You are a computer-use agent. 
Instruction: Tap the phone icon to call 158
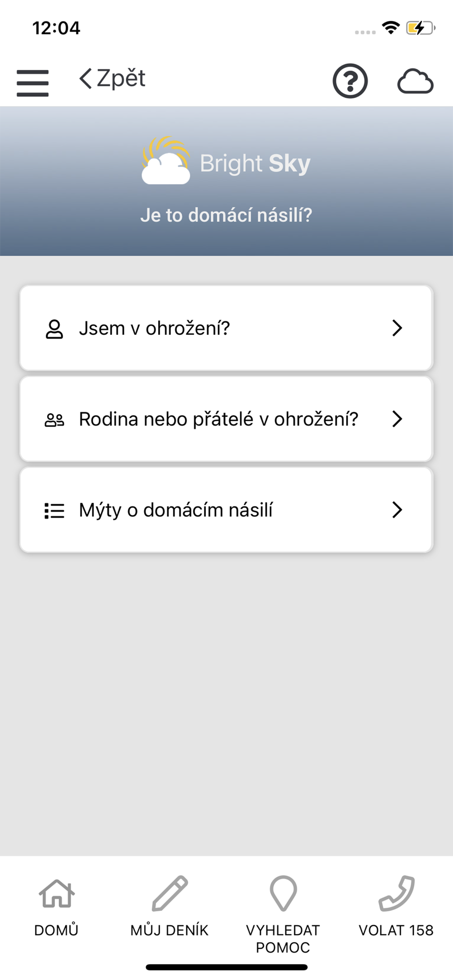tap(396, 894)
